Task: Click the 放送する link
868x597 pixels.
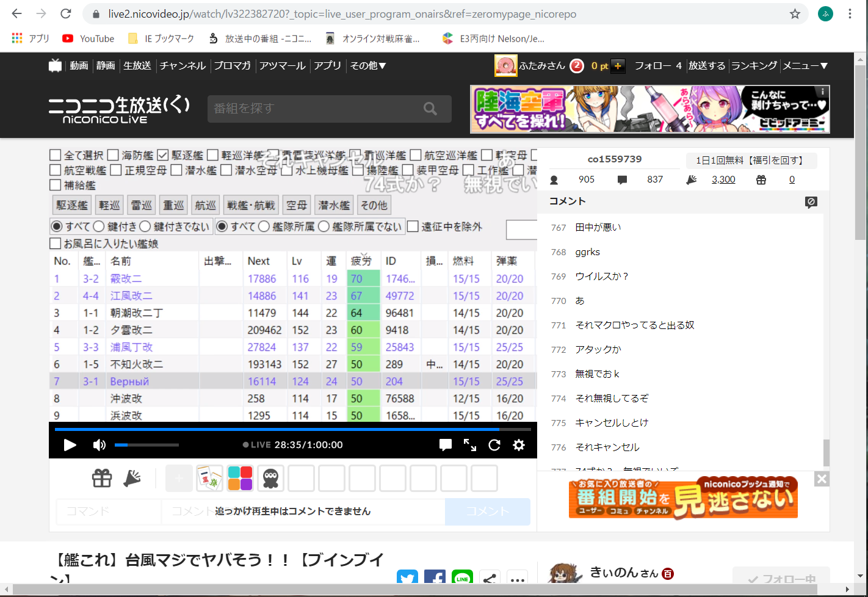Action: pos(707,65)
